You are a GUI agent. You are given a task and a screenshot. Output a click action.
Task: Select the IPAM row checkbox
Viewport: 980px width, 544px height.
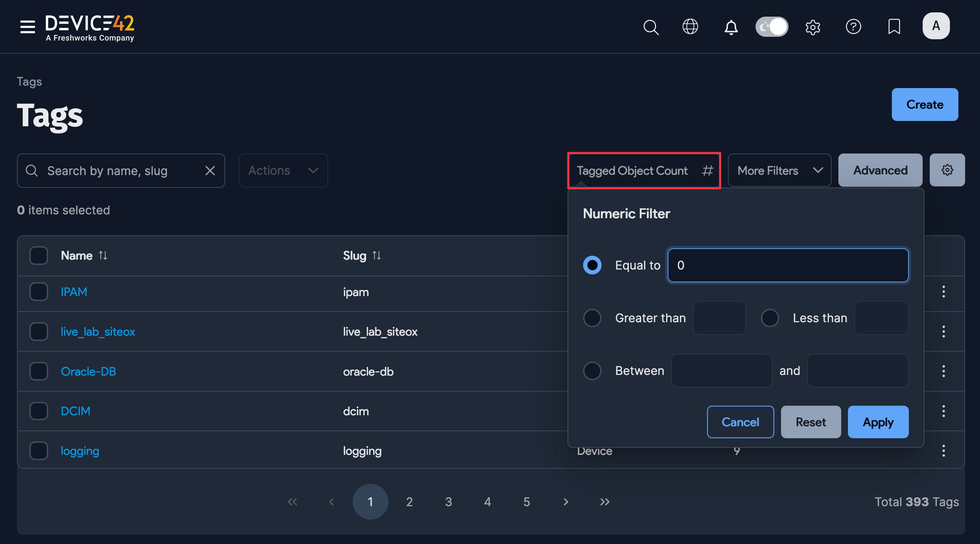pos(39,291)
